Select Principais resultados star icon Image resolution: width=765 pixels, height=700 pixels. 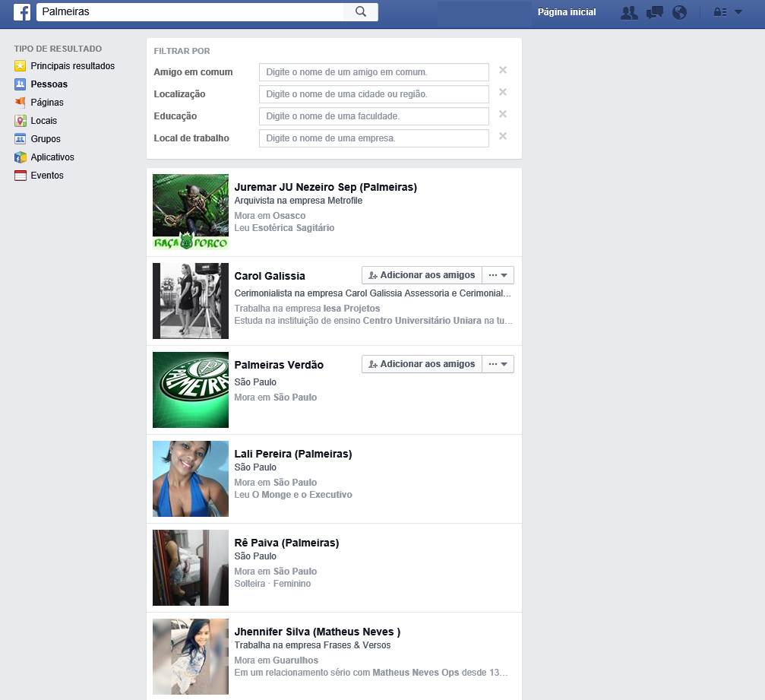point(20,66)
